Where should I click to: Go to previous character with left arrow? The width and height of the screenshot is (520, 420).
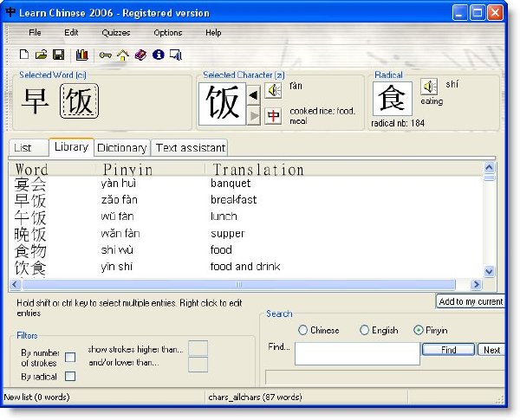tap(253, 95)
